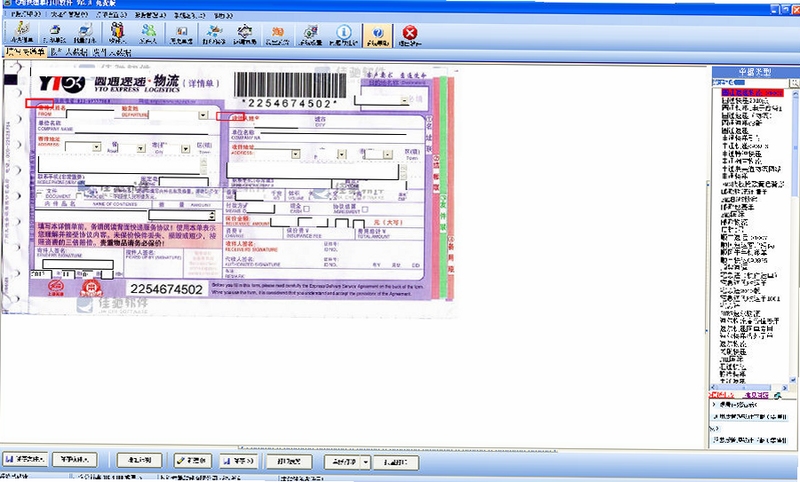Click the blue crossing-arrows icon in the toolbar

214,34
